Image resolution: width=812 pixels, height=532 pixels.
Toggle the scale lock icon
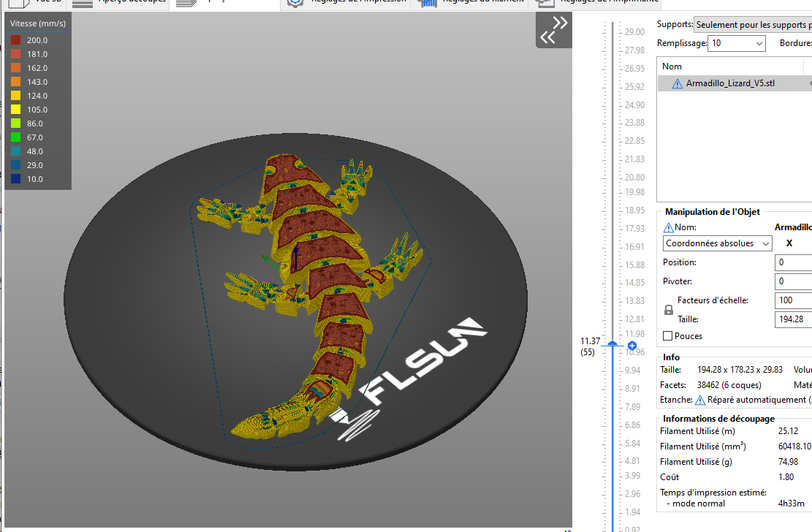(x=669, y=310)
